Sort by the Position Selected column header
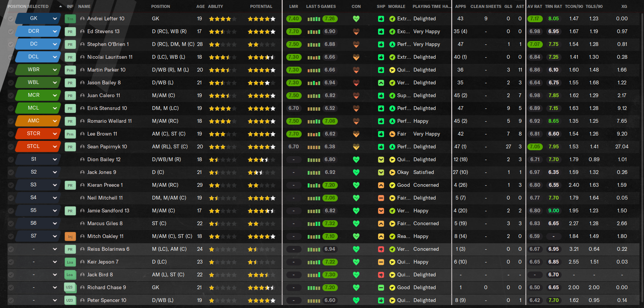Image resolution: width=644 pixels, height=308 pixels. point(28,6)
